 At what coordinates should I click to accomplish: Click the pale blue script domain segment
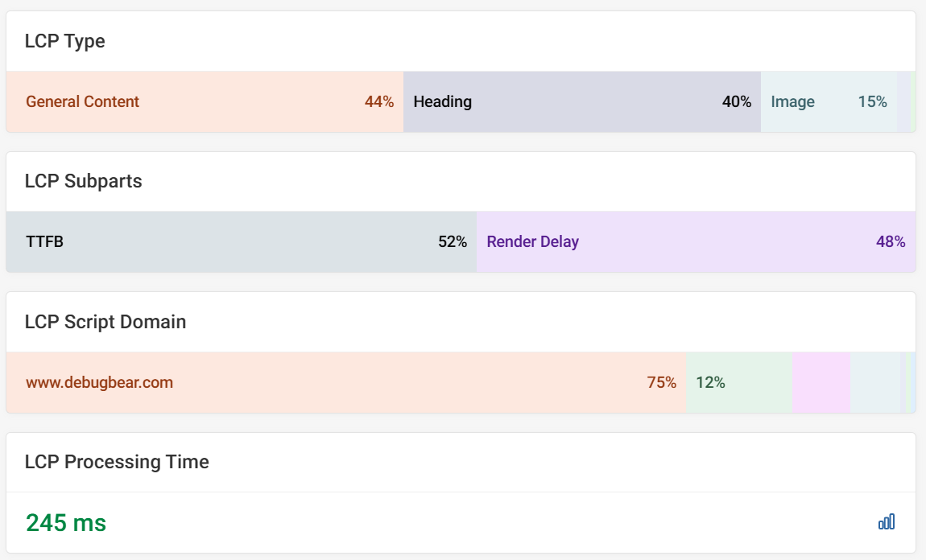875,383
